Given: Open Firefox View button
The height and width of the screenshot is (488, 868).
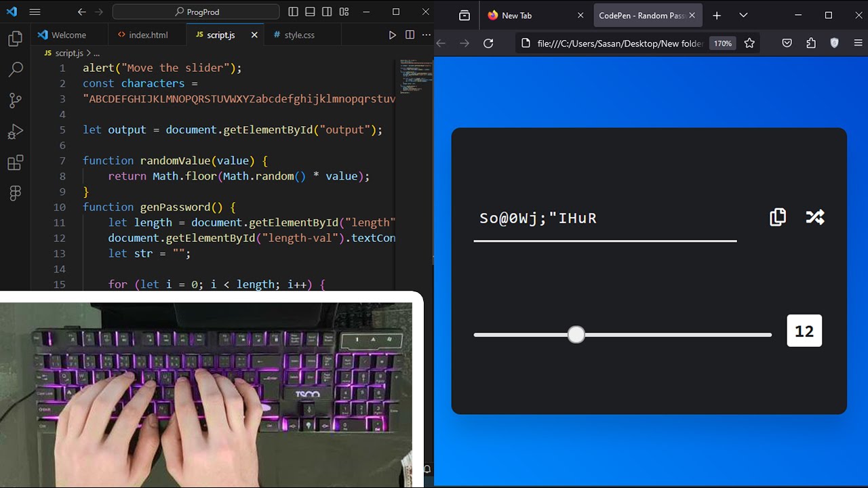Looking at the screenshot, I should coord(465,15).
